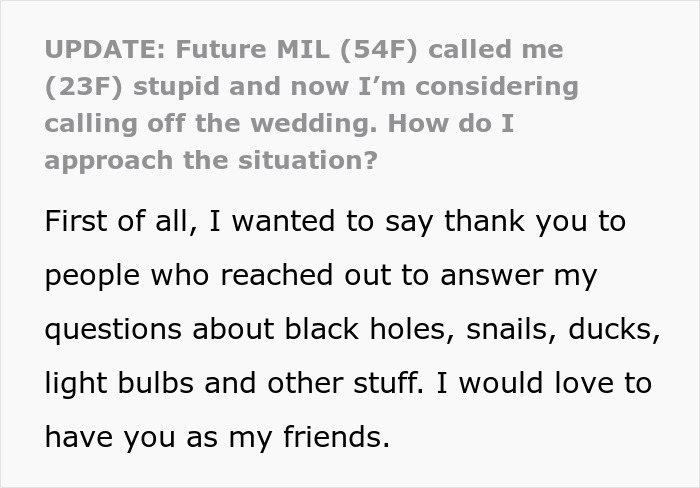This screenshot has height=488, width=700.
Task: Click the word 'answer' in the body
Action: point(492,276)
